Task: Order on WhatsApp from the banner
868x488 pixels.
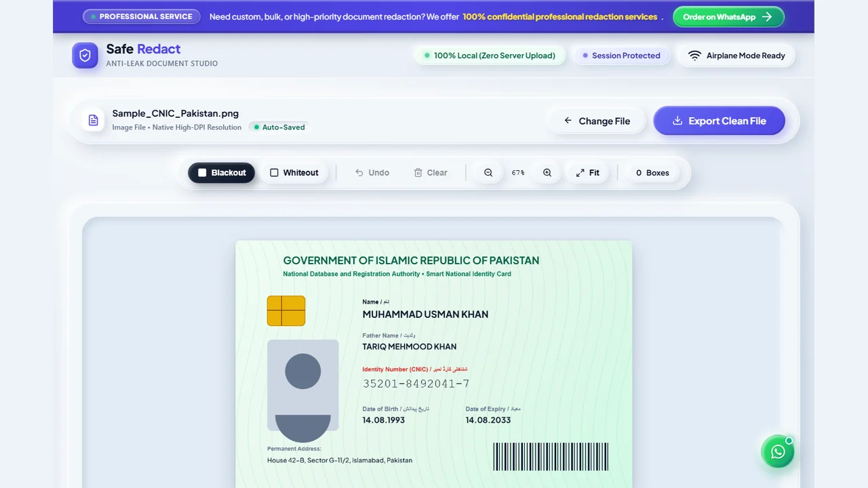Action: tap(728, 17)
